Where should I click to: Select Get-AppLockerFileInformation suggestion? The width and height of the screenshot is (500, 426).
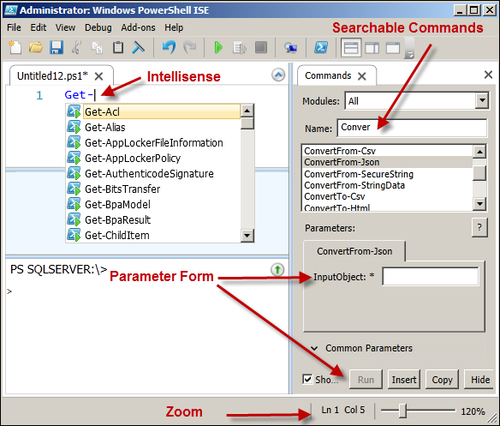[153, 143]
